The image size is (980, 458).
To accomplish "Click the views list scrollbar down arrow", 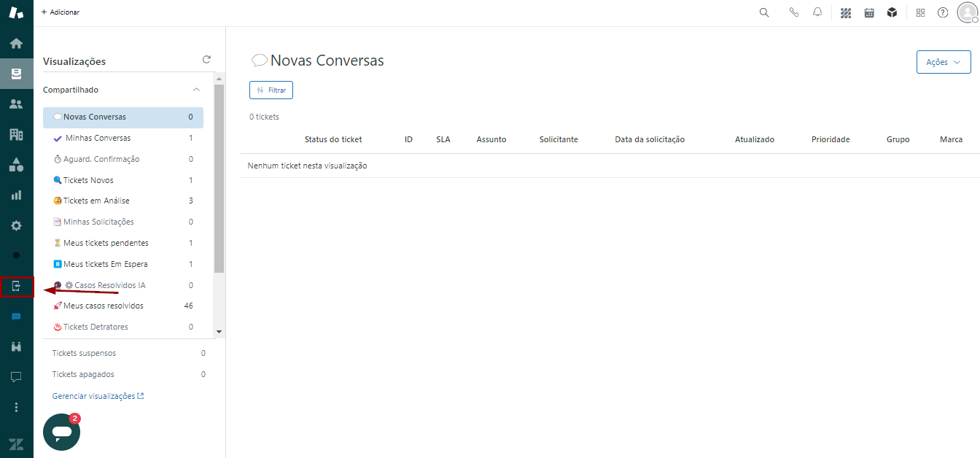I will coord(219,332).
